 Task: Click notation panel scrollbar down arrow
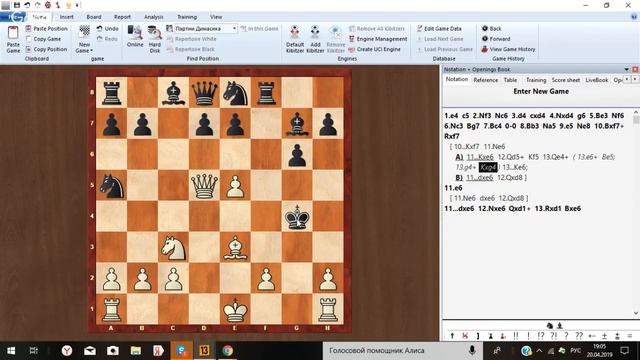click(x=636, y=313)
